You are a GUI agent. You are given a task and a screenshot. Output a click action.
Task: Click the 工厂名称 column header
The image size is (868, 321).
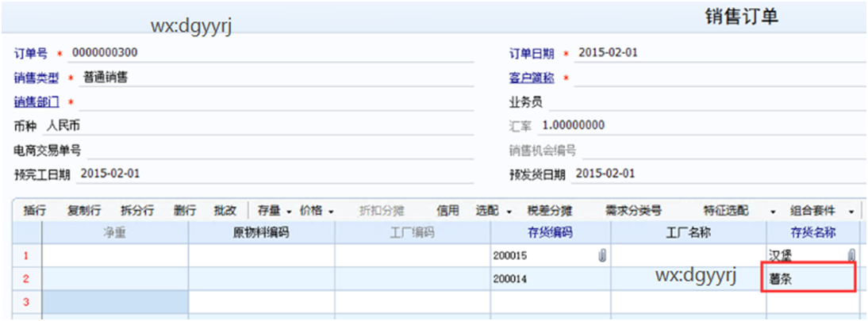coord(689,233)
